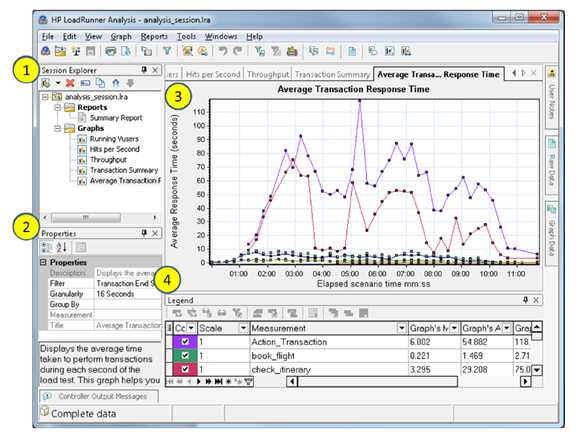This screenshot has width=576, height=434.
Task: Switch to the Throughput tab
Action: click(x=268, y=74)
